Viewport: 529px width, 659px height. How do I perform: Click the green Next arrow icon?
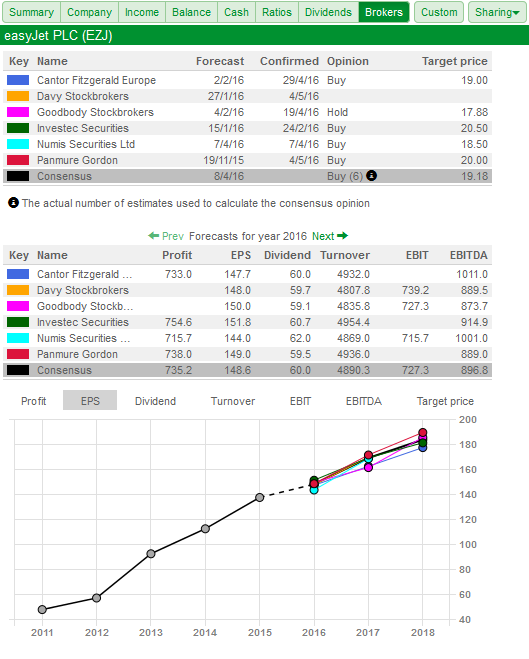point(343,236)
